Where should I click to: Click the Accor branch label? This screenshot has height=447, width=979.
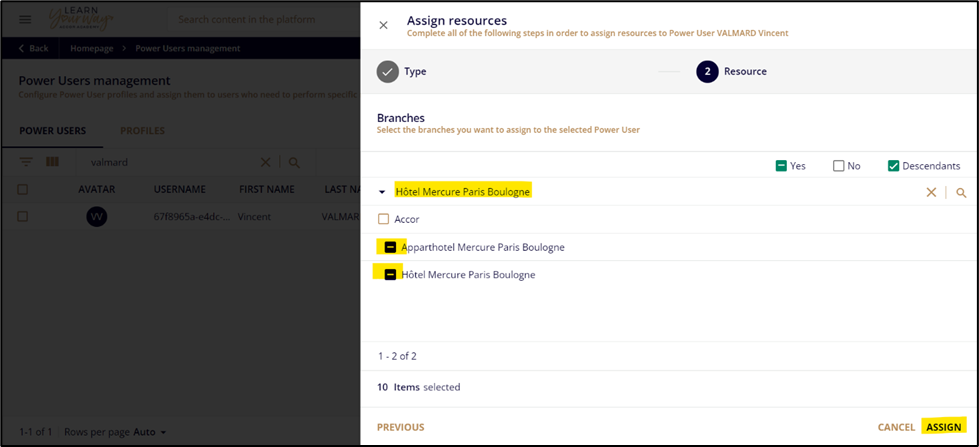[407, 220]
